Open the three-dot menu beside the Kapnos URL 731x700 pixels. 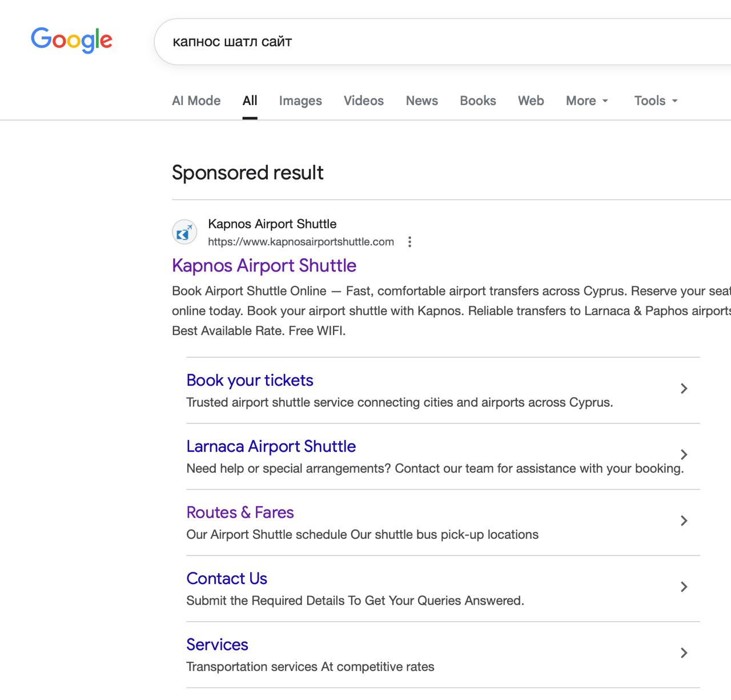pyautogui.click(x=409, y=242)
